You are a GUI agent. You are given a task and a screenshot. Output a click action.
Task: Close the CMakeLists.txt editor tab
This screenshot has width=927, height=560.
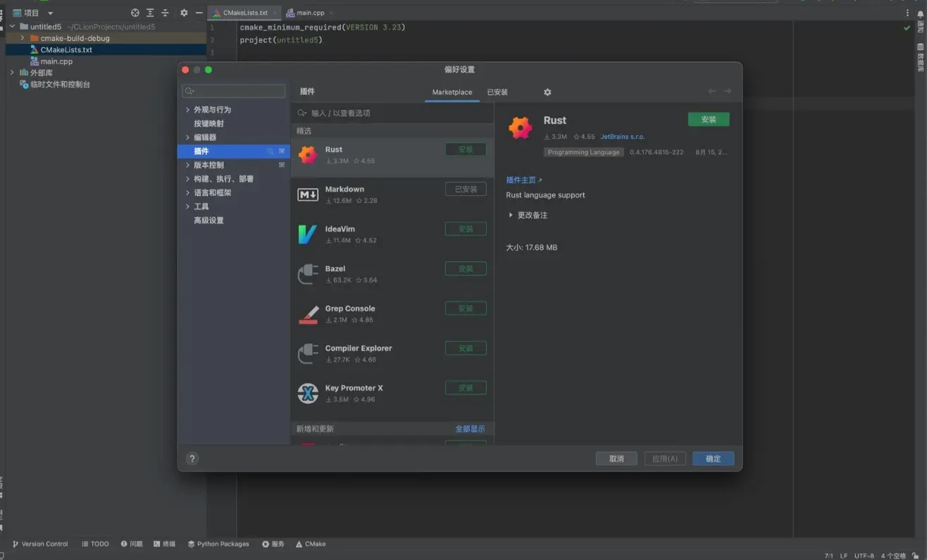(x=275, y=13)
